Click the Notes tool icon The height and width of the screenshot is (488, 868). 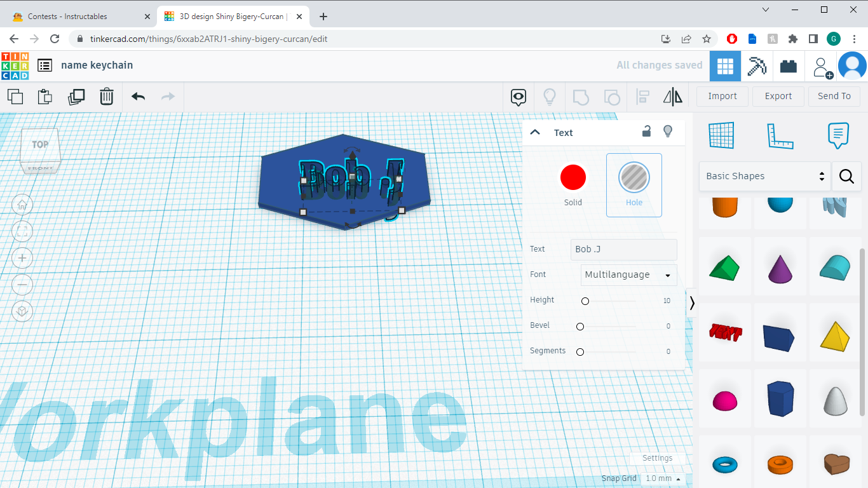click(837, 135)
